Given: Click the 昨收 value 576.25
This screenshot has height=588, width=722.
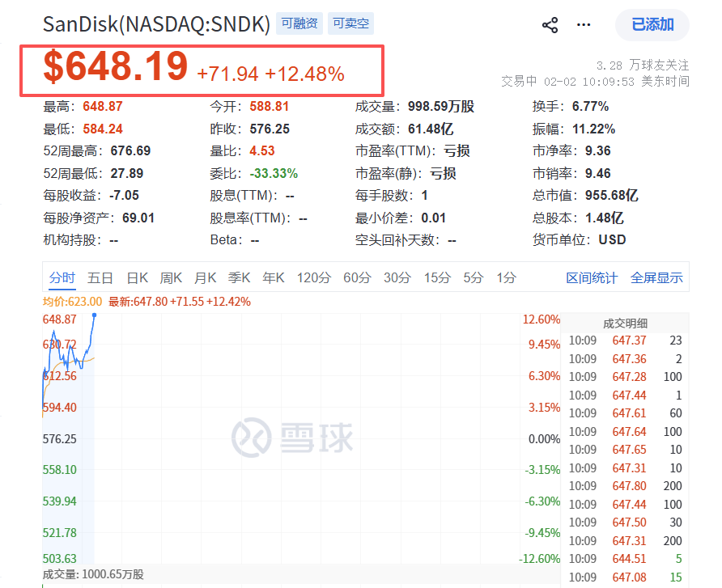Looking at the screenshot, I should pos(270,129).
